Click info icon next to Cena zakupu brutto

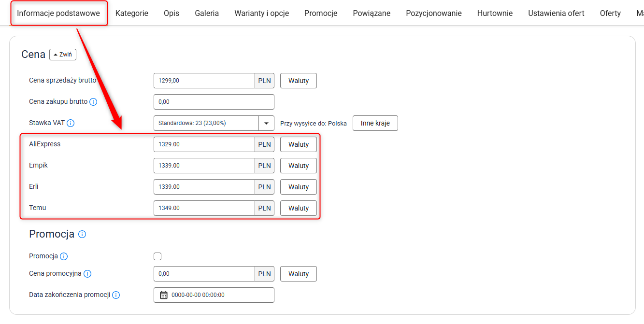(94, 102)
